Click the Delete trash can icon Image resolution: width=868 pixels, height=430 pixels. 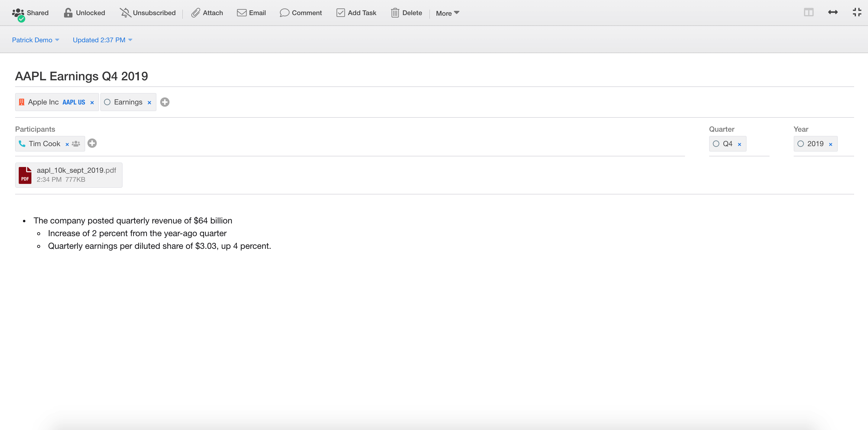[395, 13]
